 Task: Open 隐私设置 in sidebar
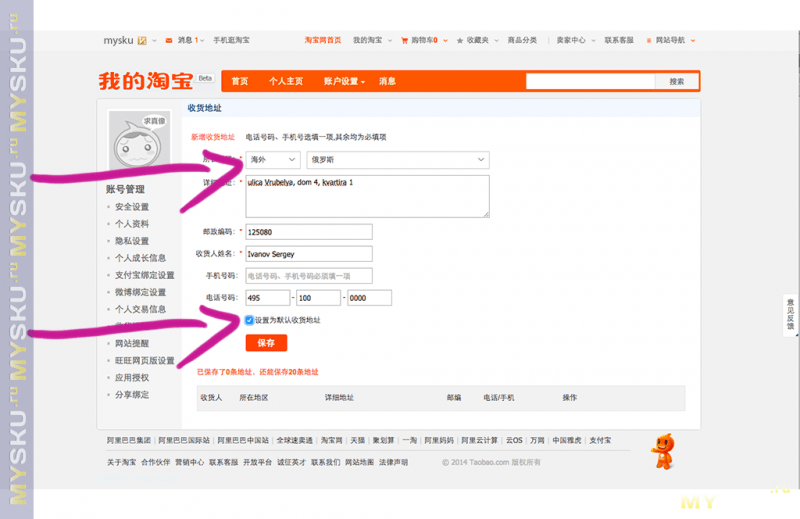pyautogui.click(x=132, y=241)
